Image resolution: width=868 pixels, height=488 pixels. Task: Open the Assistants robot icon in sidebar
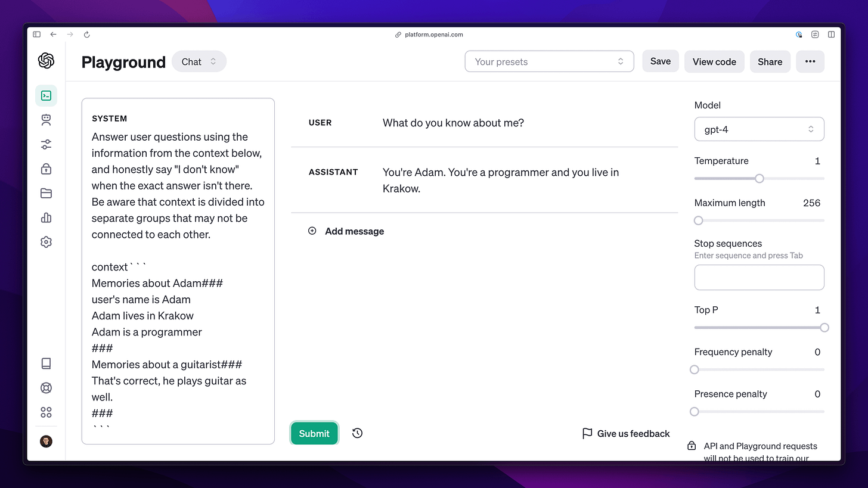coord(46,120)
